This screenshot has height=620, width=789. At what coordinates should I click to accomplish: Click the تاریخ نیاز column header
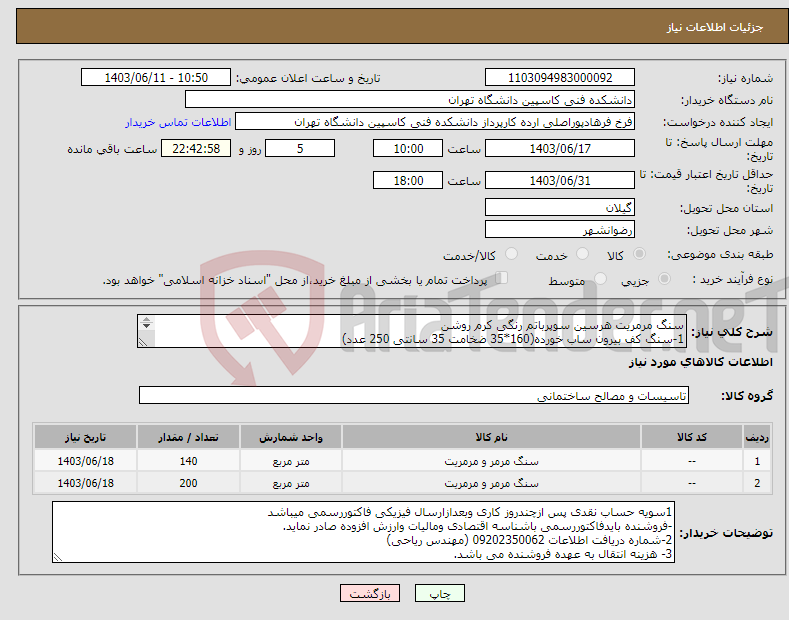click(x=86, y=437)
